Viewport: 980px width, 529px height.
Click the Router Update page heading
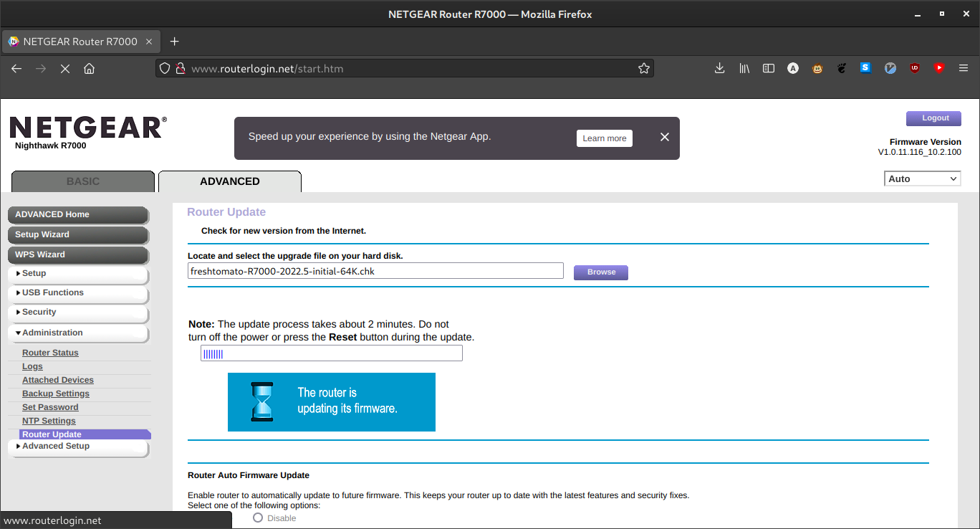click(x=226, y=212)
